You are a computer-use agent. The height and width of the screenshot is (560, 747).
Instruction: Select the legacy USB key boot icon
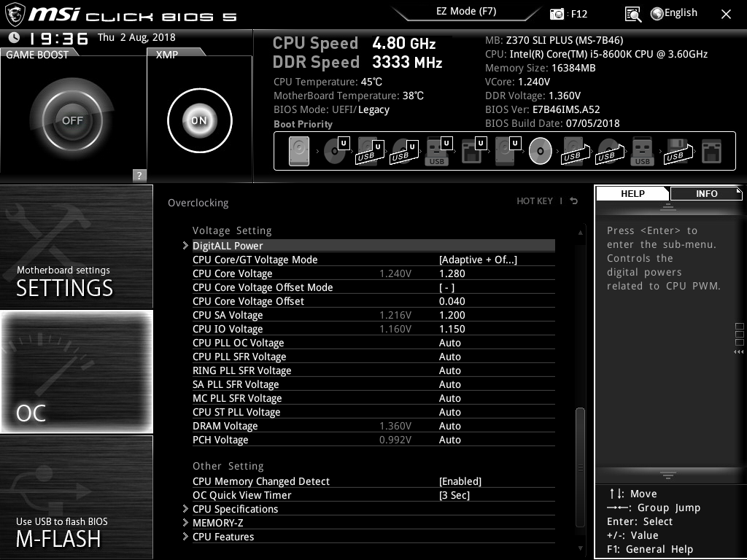click(642, 152)
